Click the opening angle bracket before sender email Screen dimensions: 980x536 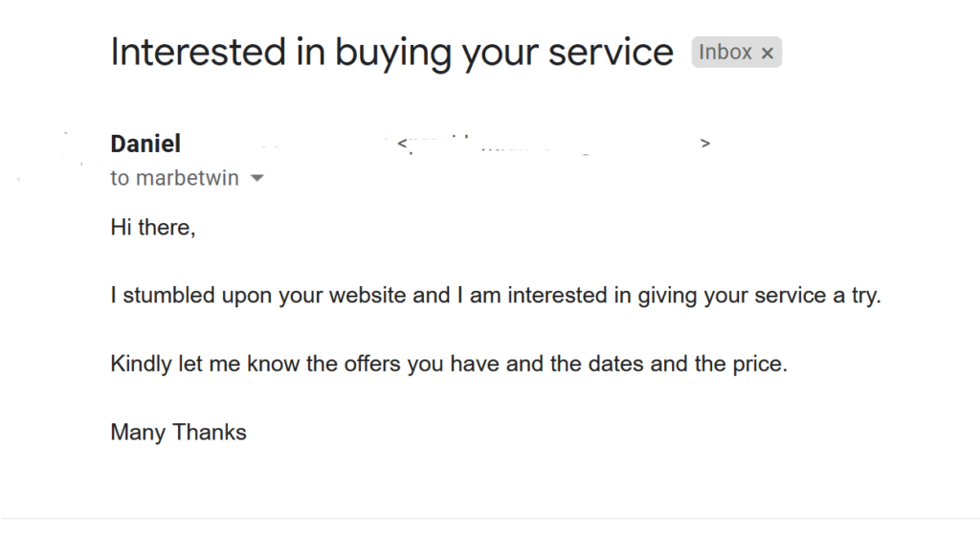402,143
